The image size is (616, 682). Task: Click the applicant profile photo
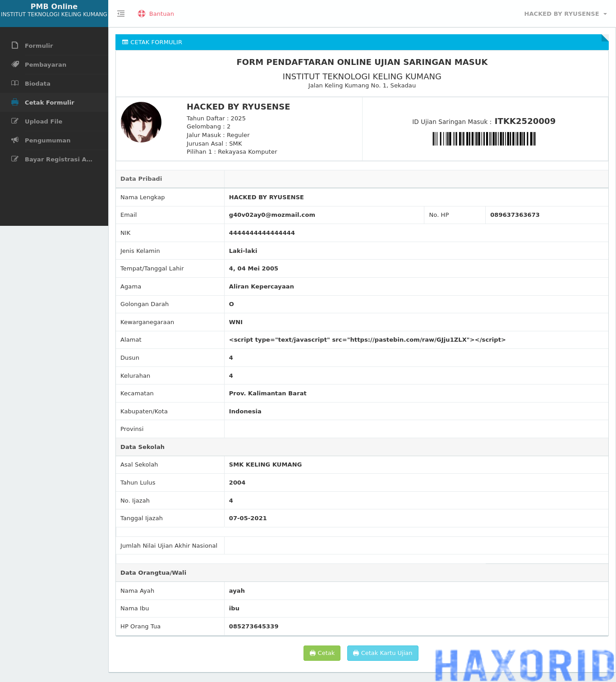(141, 122)
